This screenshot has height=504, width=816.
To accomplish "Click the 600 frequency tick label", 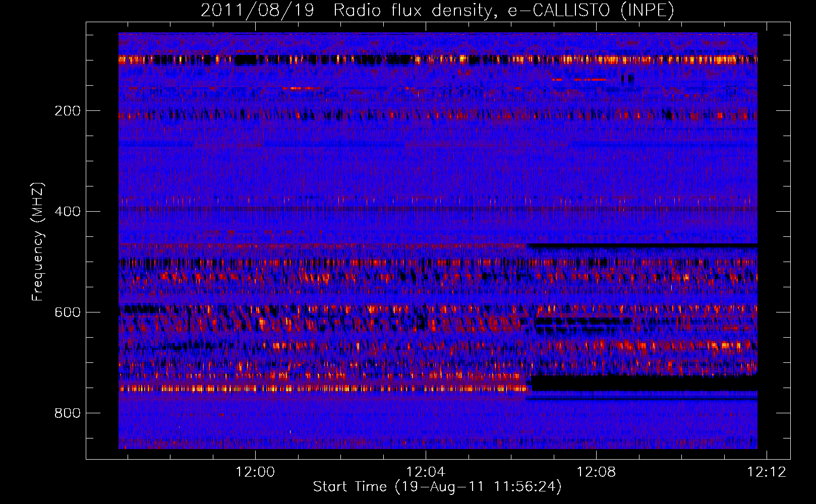I will 68,312.
